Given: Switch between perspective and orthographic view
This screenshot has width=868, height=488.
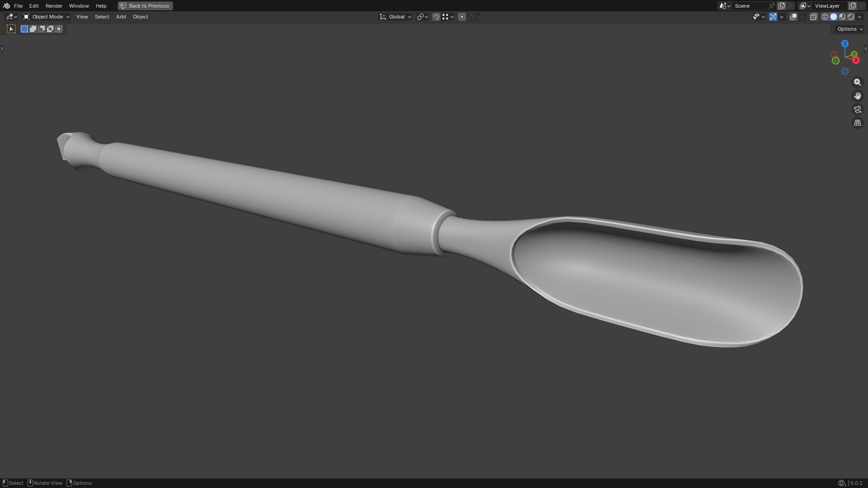Looking at the screenshot, I should [x=858, y=123].
